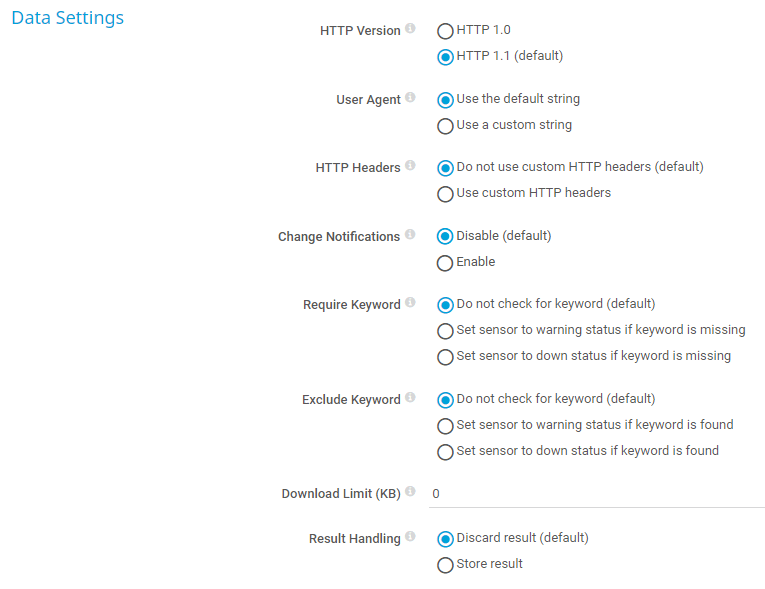Click the info icon beside HTTP Version
This screenshot has width=765, height=589.
(411, 30)
